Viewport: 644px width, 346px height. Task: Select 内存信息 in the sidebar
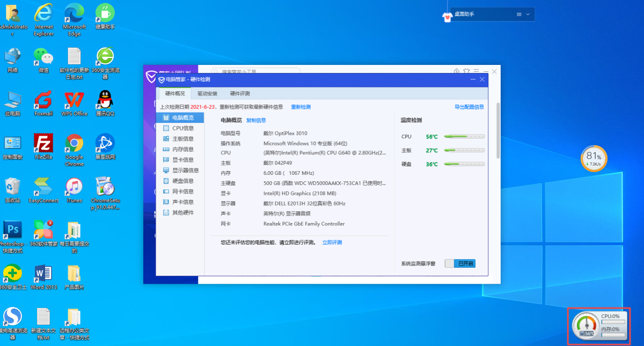coord(181,149)
